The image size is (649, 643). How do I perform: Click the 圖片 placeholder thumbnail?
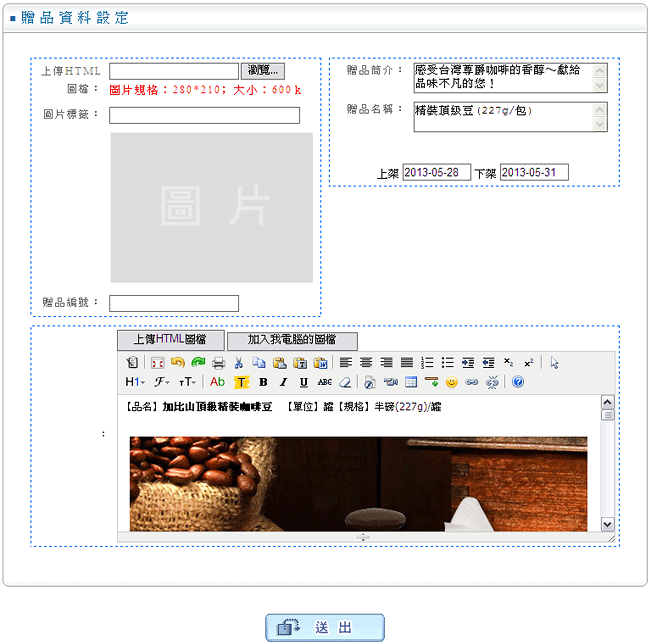pos(212,207)
